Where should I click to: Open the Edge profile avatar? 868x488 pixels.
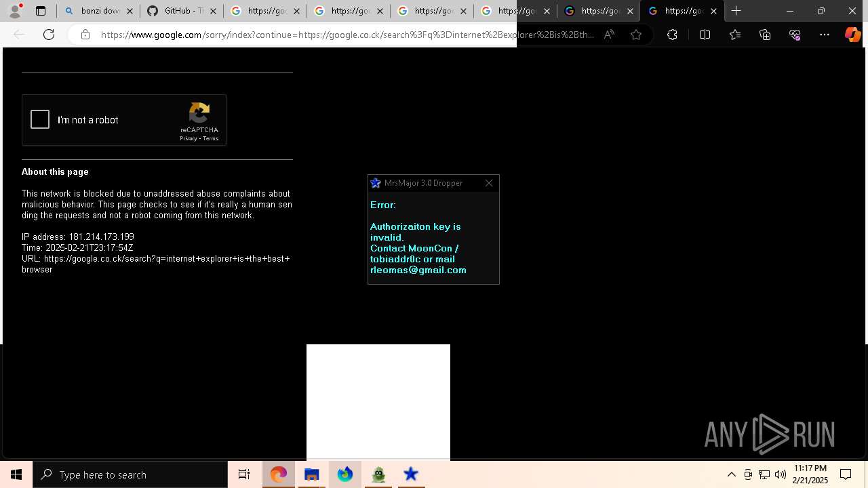click(15, 11)
